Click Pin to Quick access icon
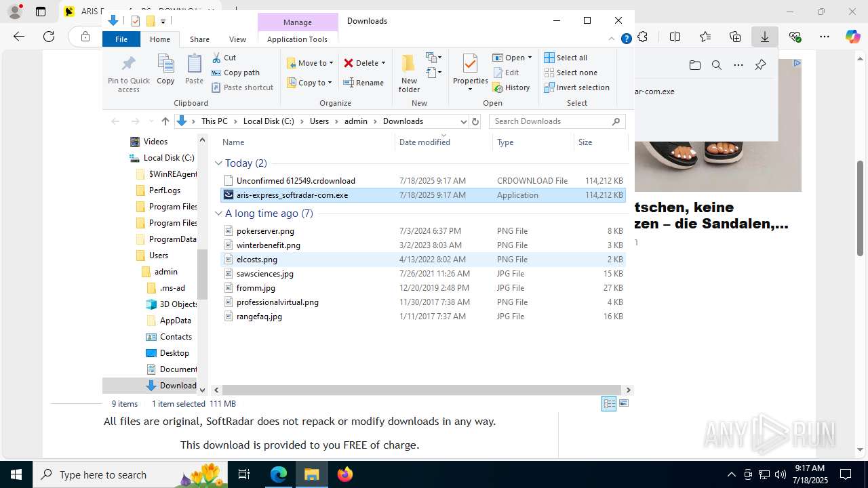The image size is (868, 488). [128, 74]
